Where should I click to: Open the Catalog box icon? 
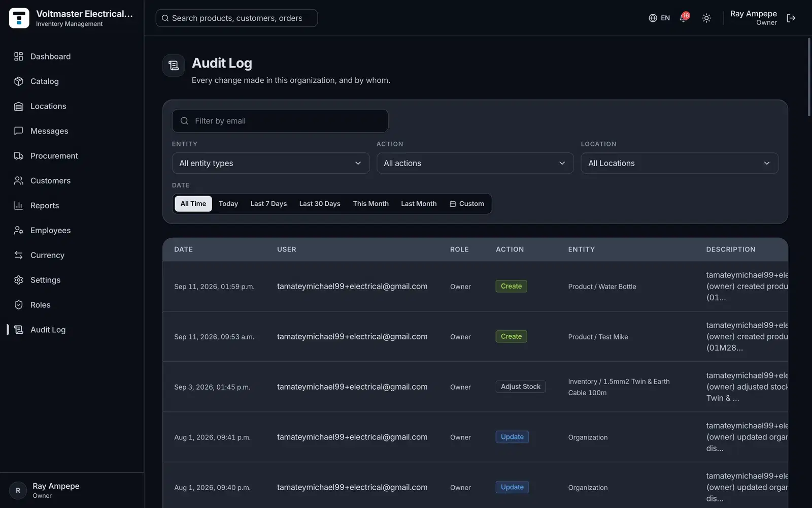(x=19, y=81)
